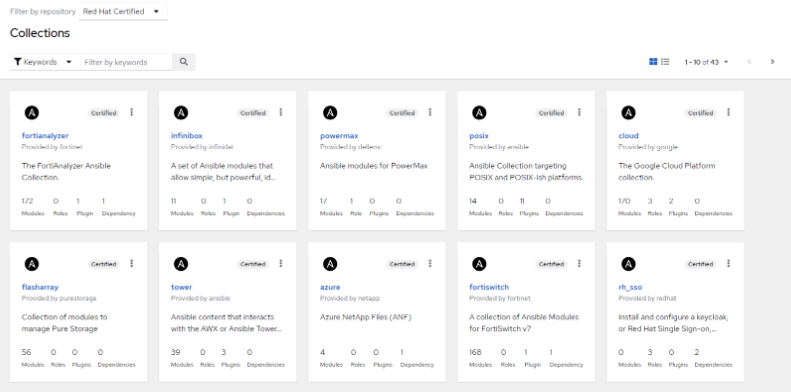Open the powermax collection link
The height and width of the screenshot is (392, 791).
tap(339, 136)
